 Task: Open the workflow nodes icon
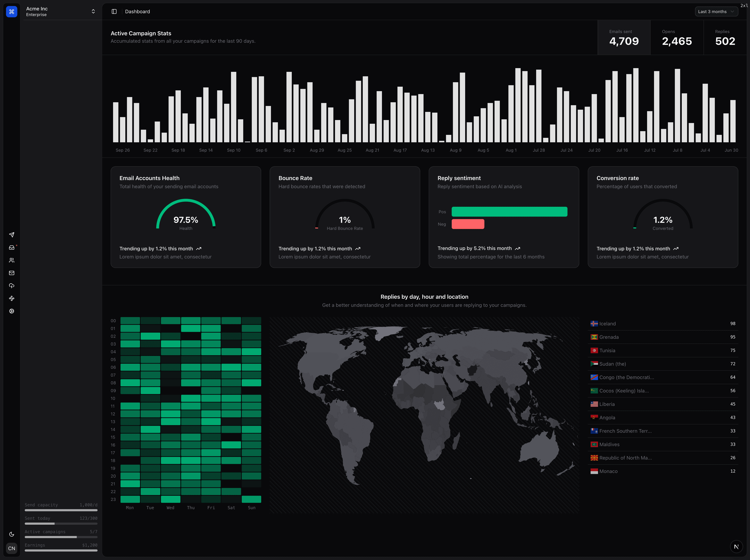(12, 299)
